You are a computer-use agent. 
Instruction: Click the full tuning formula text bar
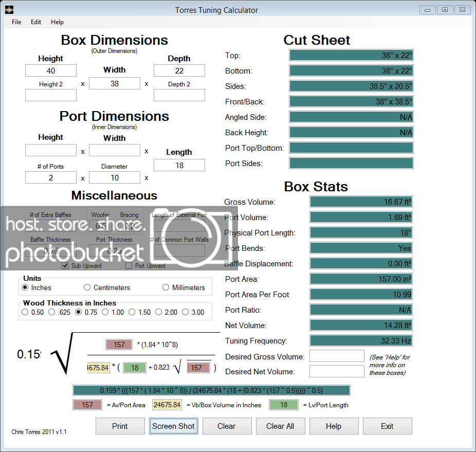[211, 390]
